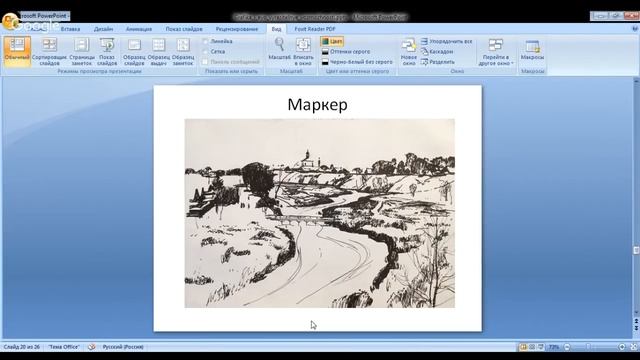Image resolution: width=640 pixels, height=360 pixels.
Task: Arrange windows with Каскадом
Action: (437, 52)
